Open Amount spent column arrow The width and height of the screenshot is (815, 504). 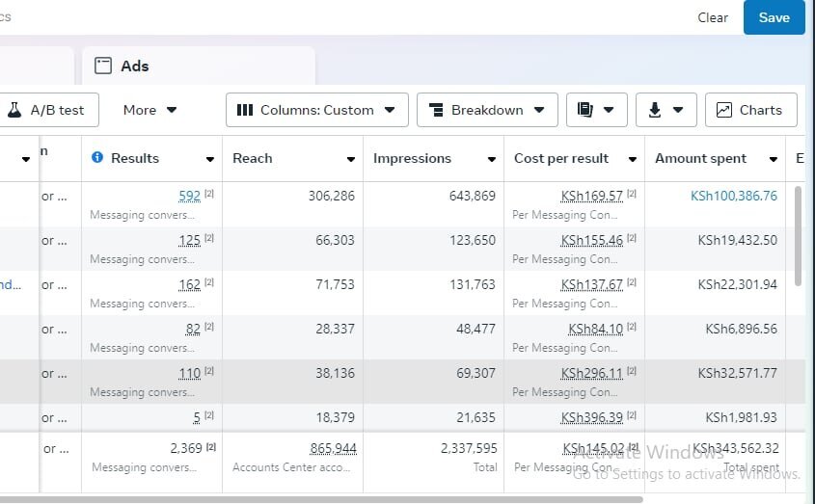(774, 159)
